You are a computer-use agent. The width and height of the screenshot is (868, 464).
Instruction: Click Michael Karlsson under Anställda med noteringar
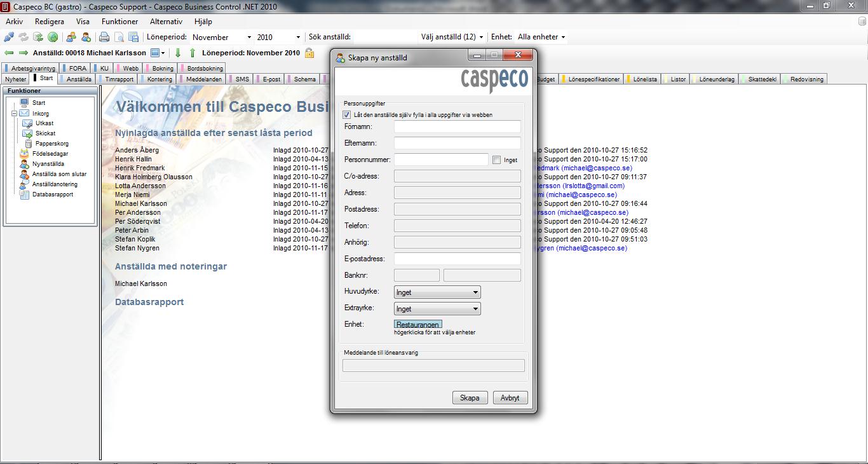click(141, 283)
